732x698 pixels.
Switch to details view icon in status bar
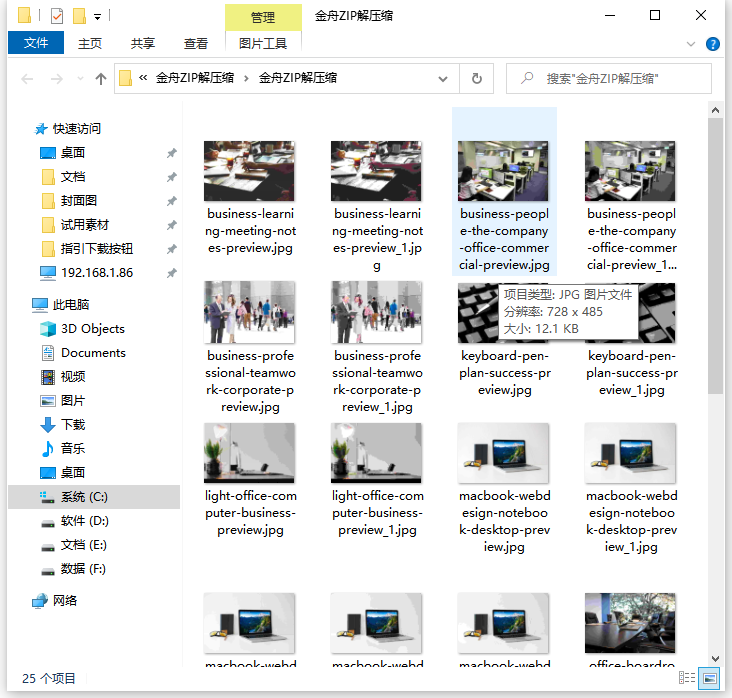click(686, 678)
